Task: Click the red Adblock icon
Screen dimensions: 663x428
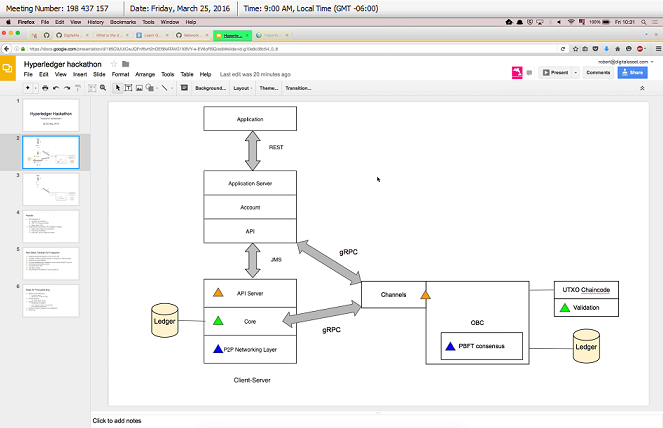Action: (640, 49)
